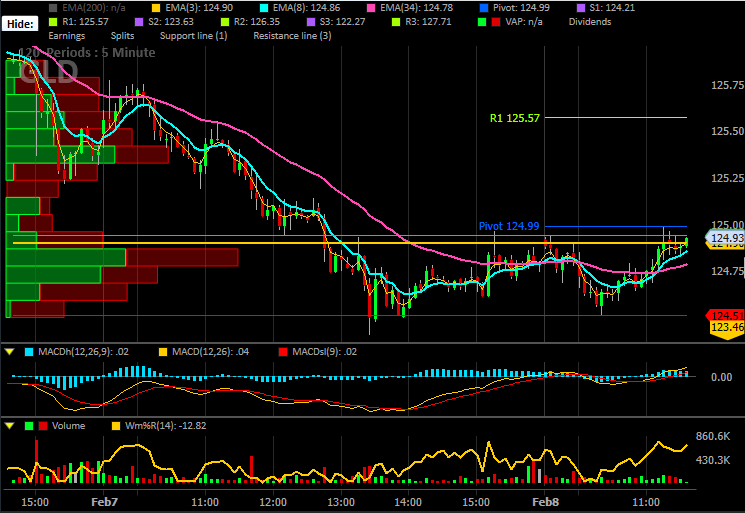Click the yellow 123.46 price tag

click(x=726, y=327)
